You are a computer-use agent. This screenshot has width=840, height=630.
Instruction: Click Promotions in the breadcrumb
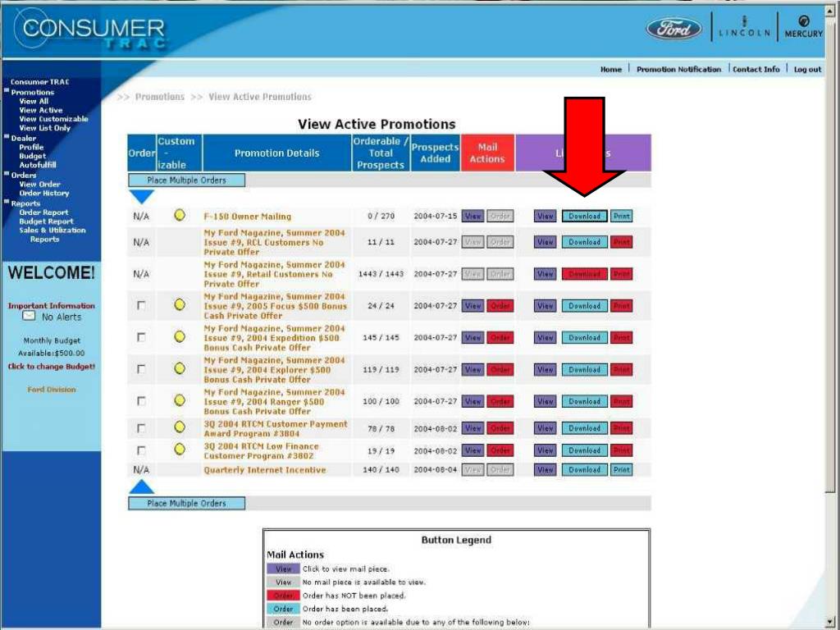tap(160, 97)
